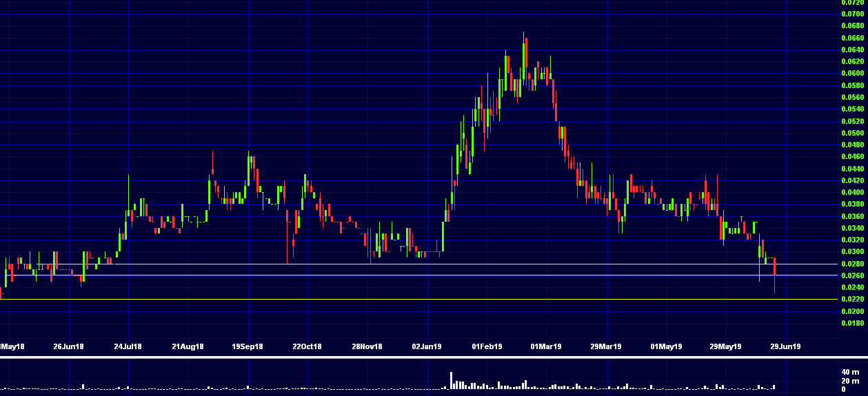Screen dimensions: 868x396
Task: Select the 0.0200 price axis value
Action: [x=853, y=311]
